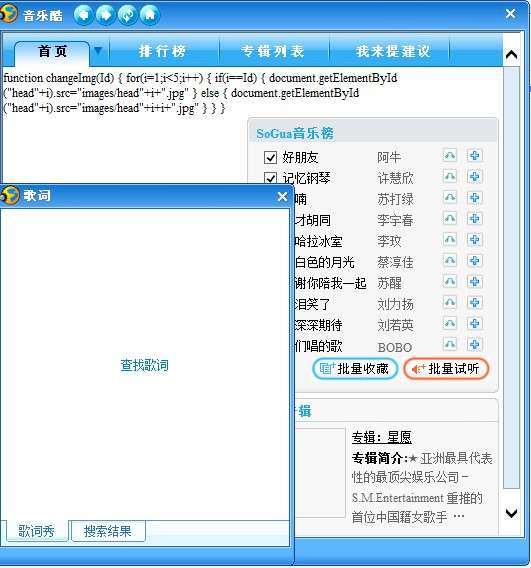Click the up chevron on right side
Image resolution: width=531 pixels, height=568 pixels.
click(x=511, y=55)
